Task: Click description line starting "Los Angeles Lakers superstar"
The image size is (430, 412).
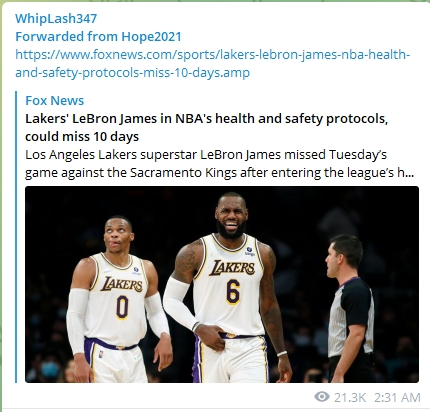Action: pos(206,155)
